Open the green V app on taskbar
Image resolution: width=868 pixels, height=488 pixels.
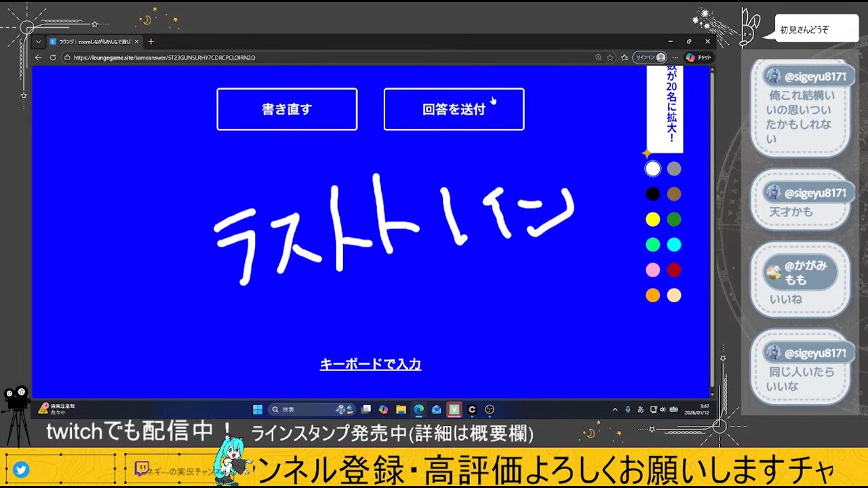tap(454, 409)
